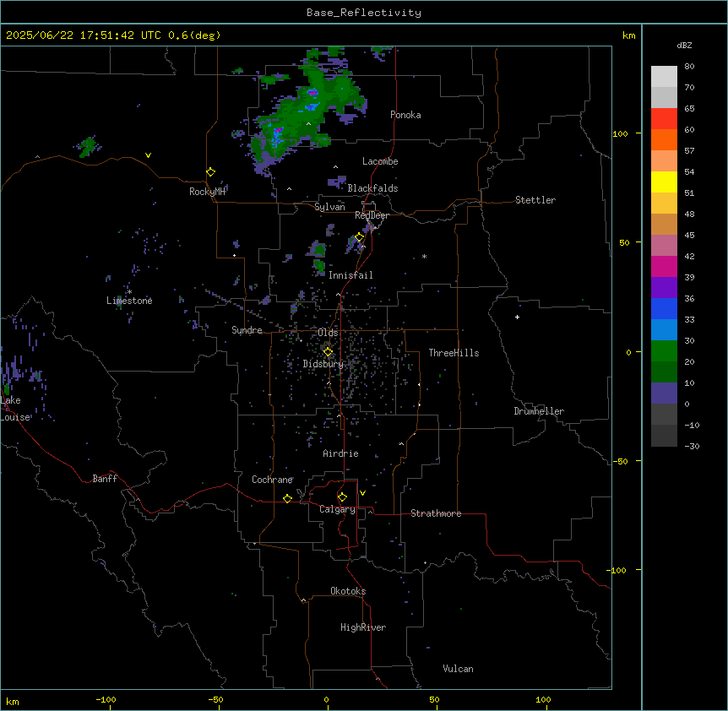Select the dark green 20-10 dBZ swatch
728x711 pixels.
(x=664, y=372)
